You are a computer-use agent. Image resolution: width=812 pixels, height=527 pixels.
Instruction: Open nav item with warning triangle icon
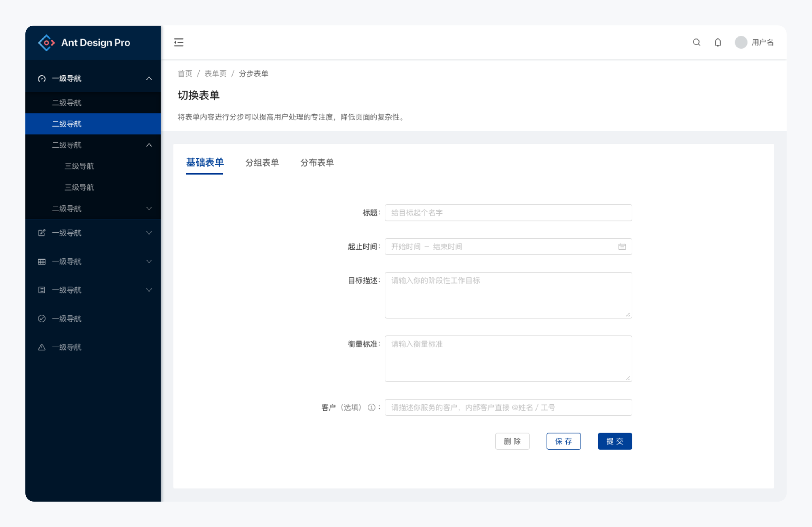click(66, 347)
